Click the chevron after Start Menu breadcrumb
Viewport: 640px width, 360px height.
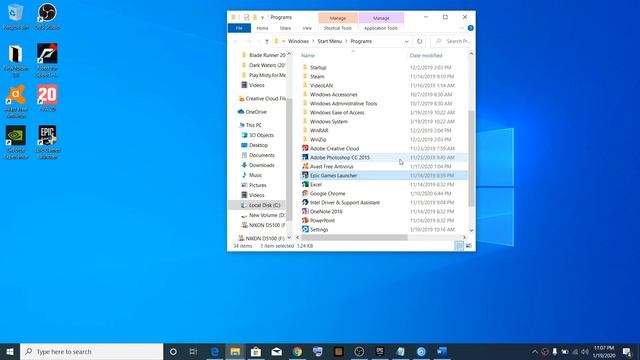tap(346, 41)
